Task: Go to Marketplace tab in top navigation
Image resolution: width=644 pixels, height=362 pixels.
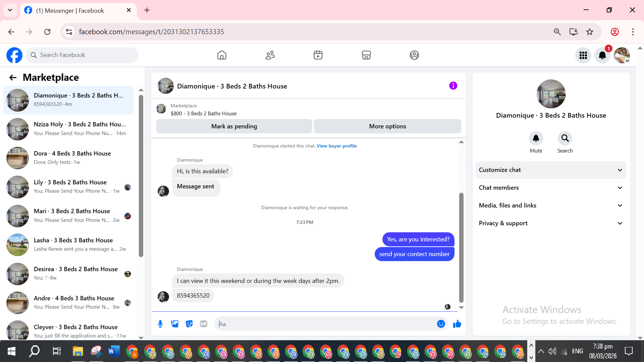Action: pos(366,55)
